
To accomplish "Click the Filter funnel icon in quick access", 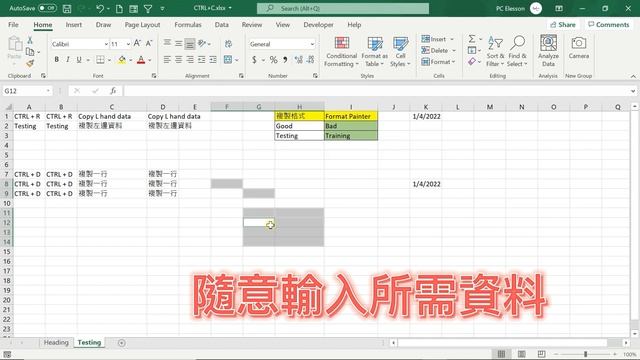I will (x=148, y=8).
